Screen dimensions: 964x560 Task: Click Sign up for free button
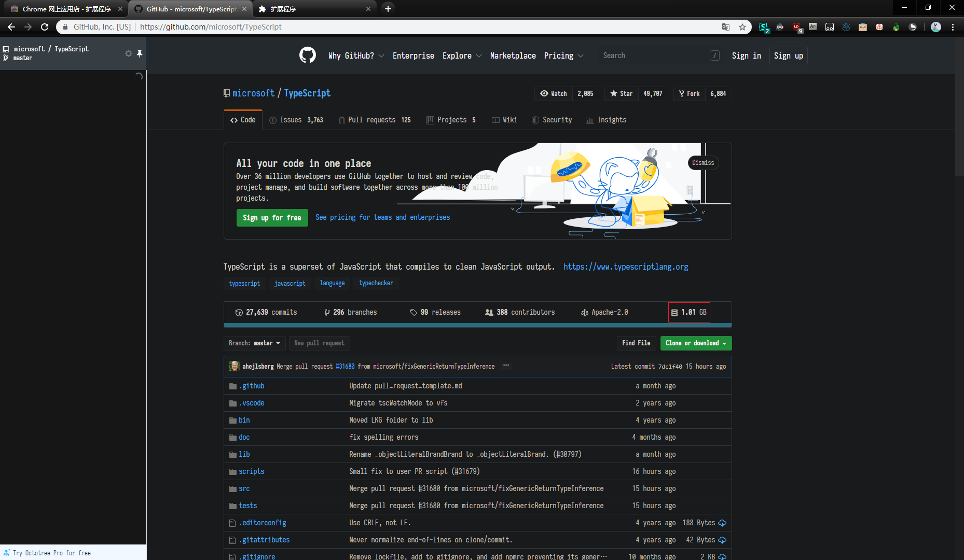(x=272, y=218)
